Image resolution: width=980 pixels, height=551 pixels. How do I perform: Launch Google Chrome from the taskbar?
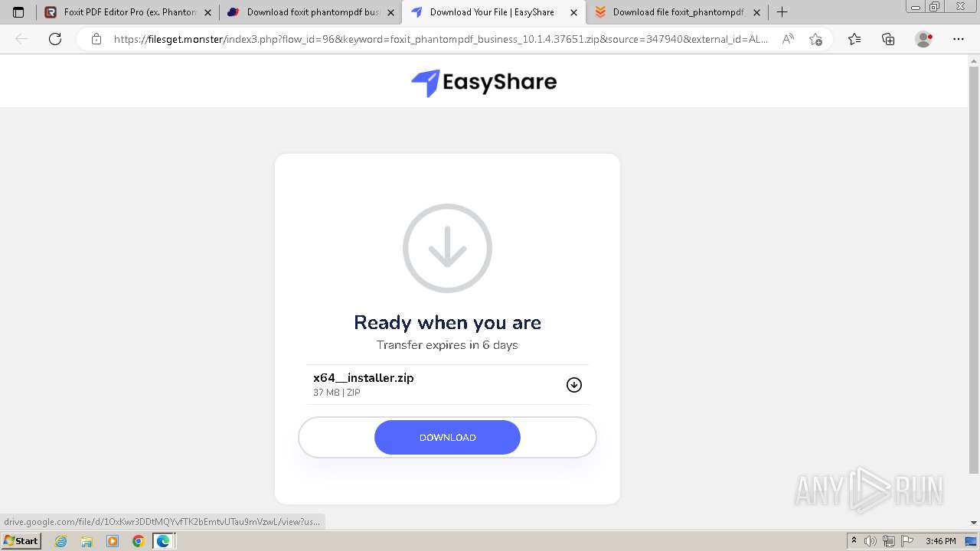coord(138,541)
